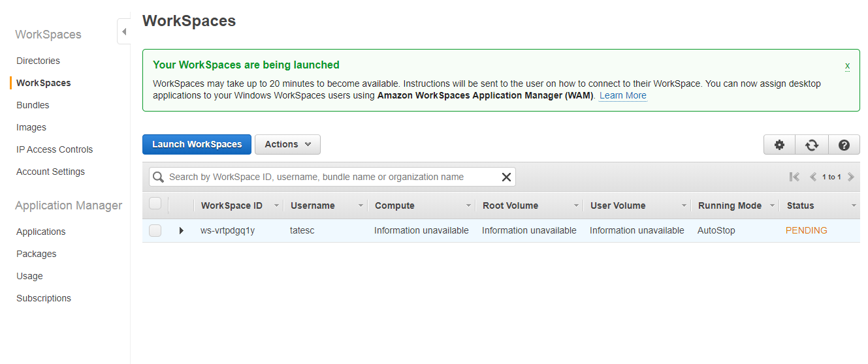
Task: Click the refresh icon button
Action: [x=812, y=145]
